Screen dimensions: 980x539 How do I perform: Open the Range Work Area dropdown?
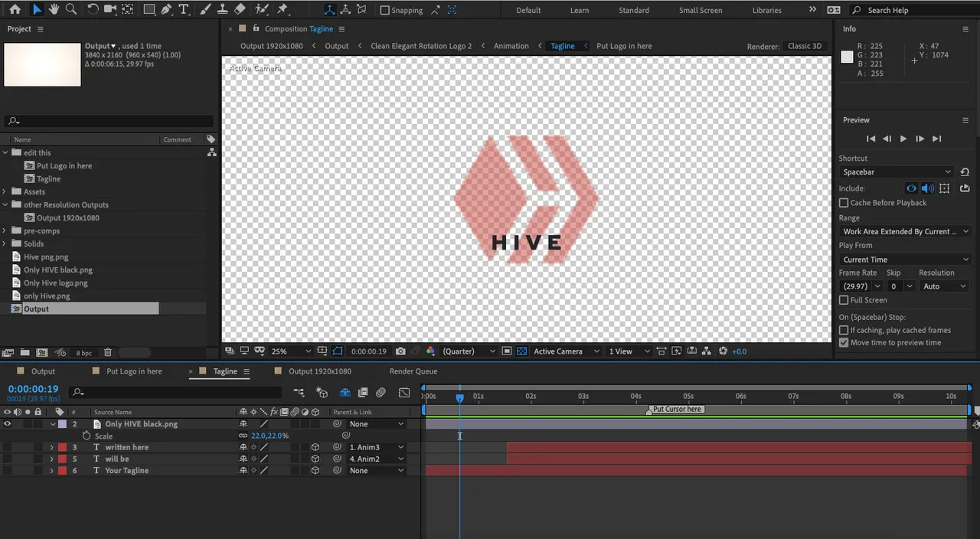905,231
